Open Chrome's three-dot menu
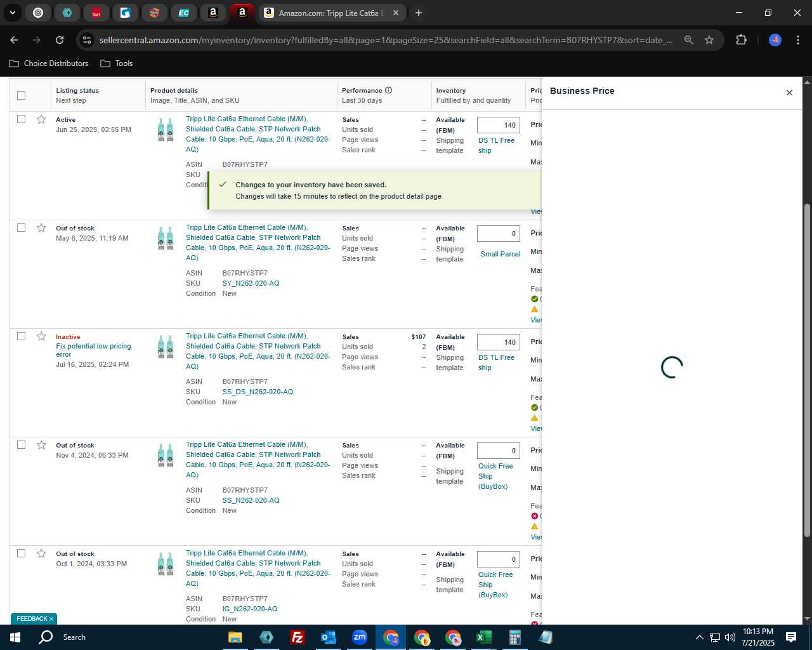The height and width of the screenshot is (650, 812). [x=797, y=40]
